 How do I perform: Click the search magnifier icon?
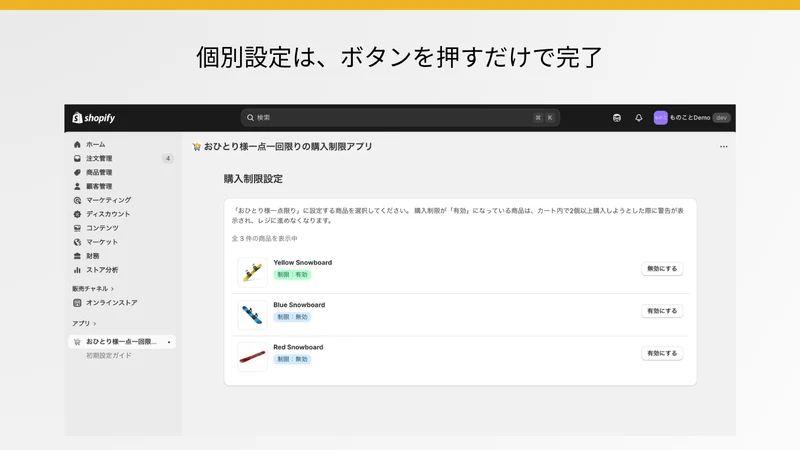pyautogui.click(x=250, y=117)
